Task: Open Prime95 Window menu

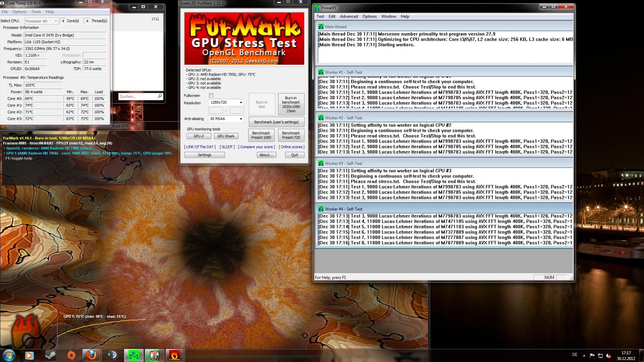Action: (389, 16)
